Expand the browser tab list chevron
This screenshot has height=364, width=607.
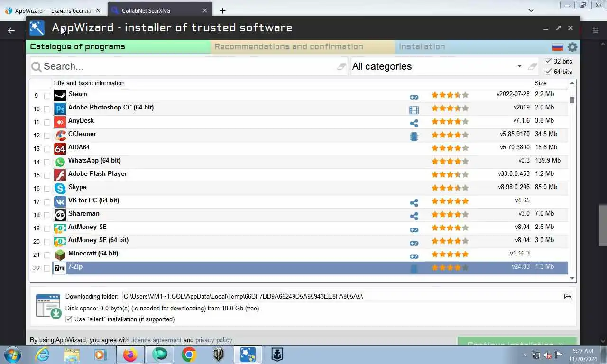(531, 10)
